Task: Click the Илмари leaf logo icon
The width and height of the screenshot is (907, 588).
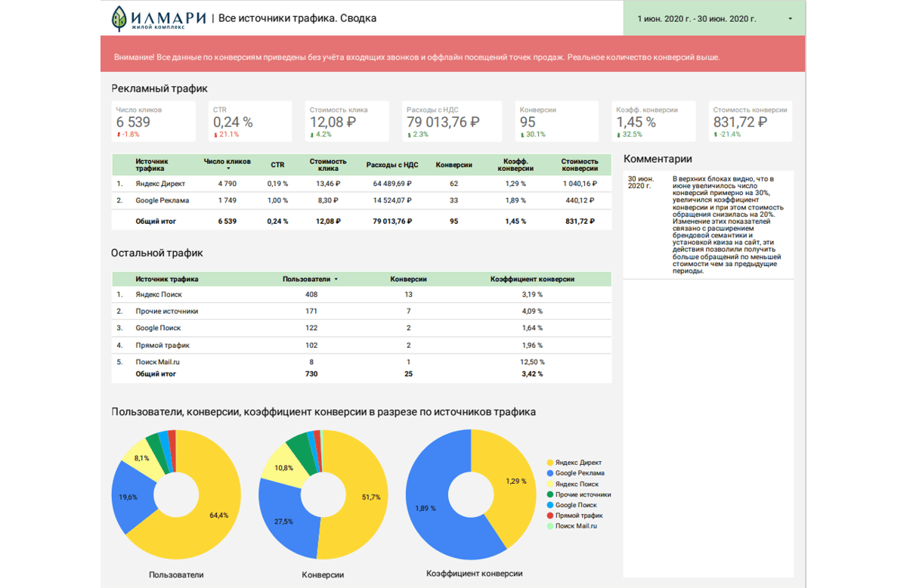Action: [x=119, y=18]
